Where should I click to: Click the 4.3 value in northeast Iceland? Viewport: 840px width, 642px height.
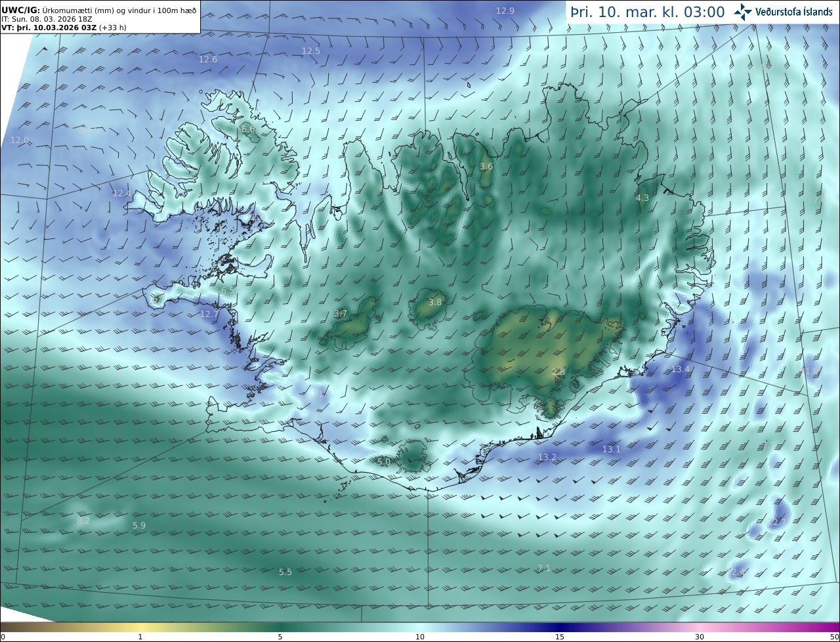[x=642, y=198]
